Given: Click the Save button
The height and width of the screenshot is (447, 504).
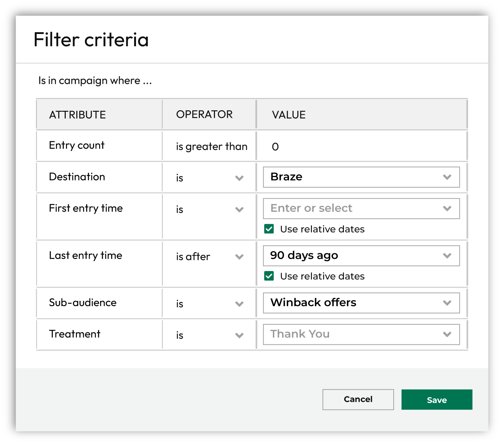Looking at the screenshot, I should (437, 399).
